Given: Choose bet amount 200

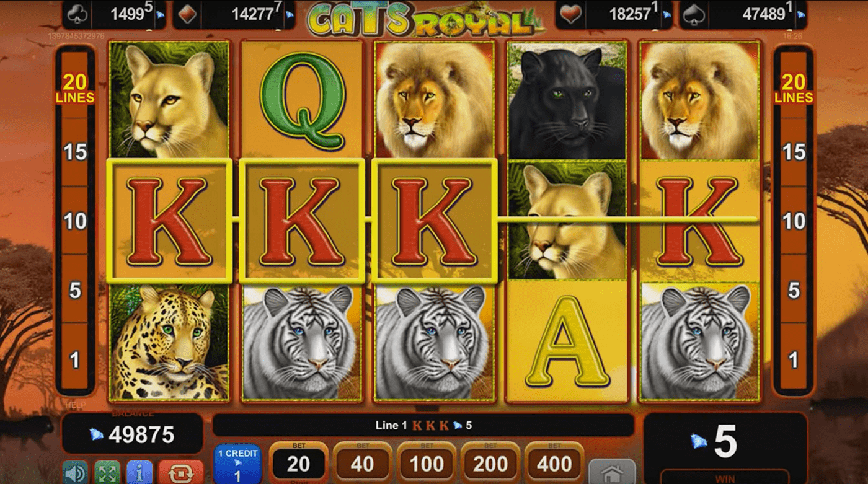Looking at the screenshot, I should pyautogui.click(x=490, y=463).
